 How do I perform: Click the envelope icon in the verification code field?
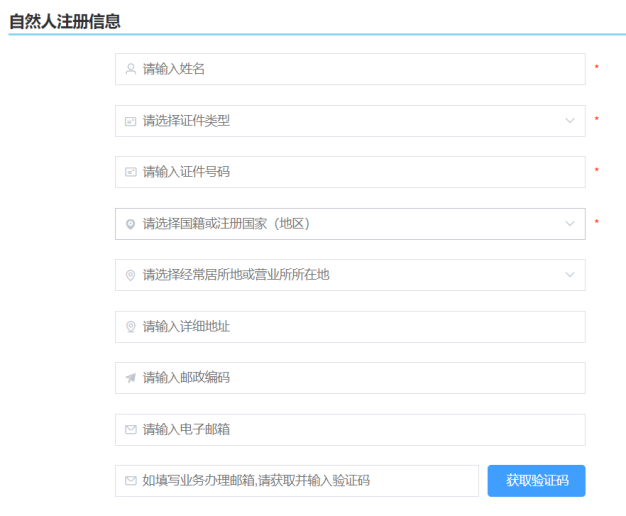coord(130,481)
